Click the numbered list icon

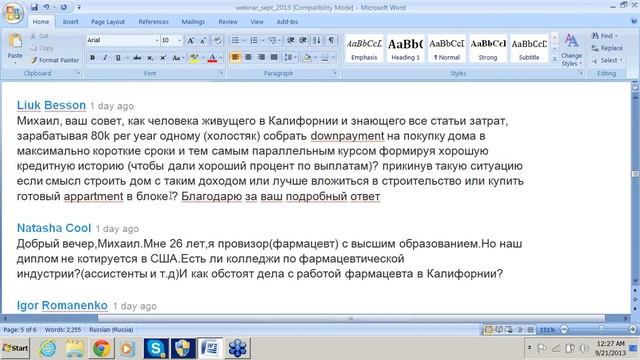pos(254,40)
